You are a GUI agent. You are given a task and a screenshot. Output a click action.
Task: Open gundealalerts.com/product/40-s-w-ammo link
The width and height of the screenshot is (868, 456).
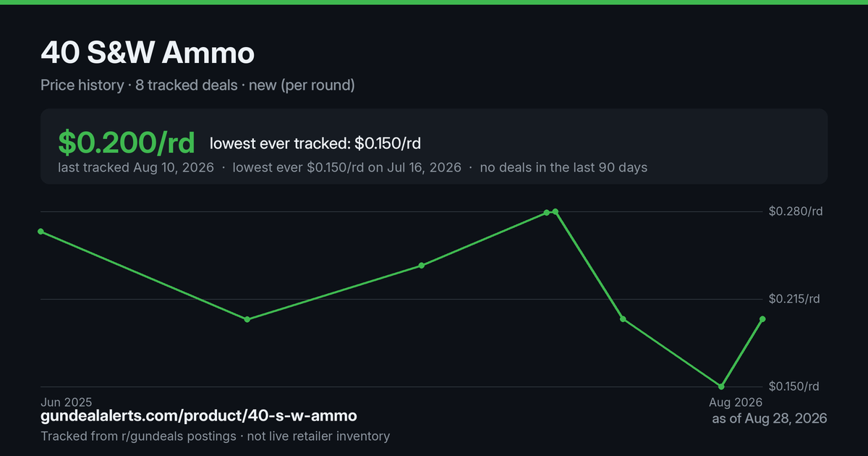point(198,416)
